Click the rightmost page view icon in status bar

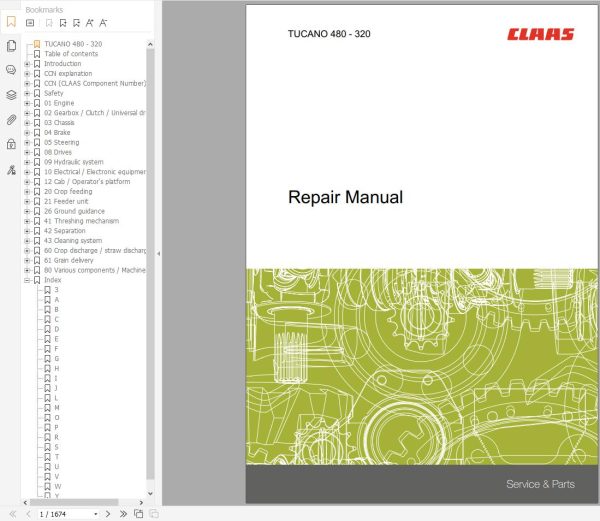pyautogui.click(x=153, y=514)
